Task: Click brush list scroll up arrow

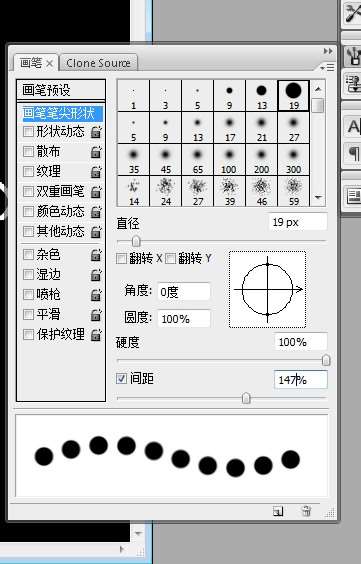Action: (x=318, y=89)
